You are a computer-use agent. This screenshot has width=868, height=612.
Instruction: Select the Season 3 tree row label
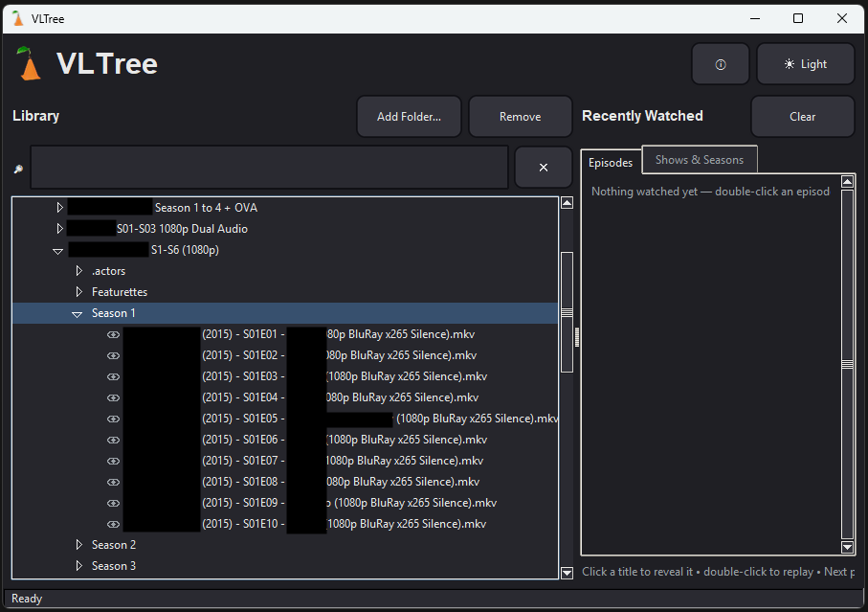(x=114, y=565)
